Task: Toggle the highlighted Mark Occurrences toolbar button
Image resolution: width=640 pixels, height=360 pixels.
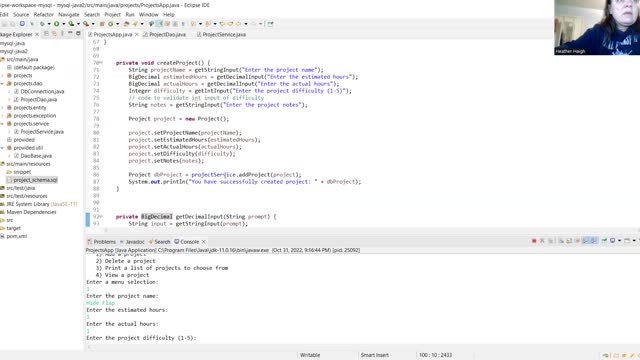Action: [160, 24]
